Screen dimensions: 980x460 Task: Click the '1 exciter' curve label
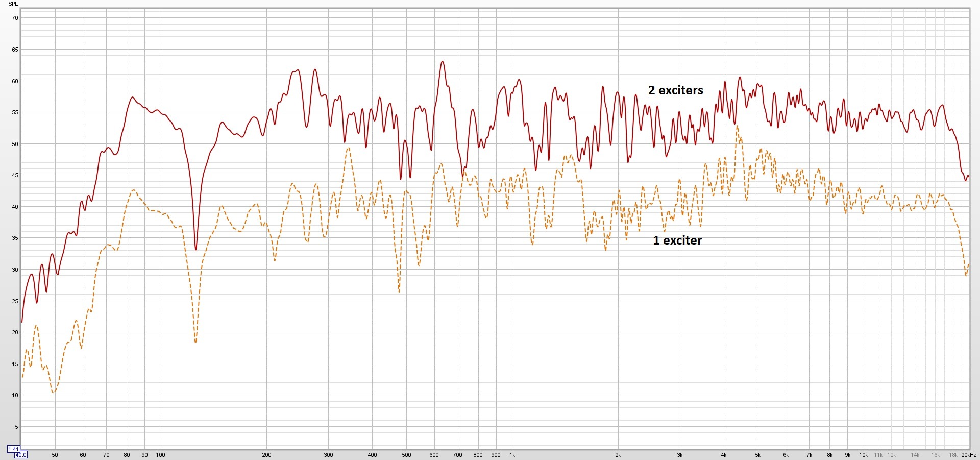(677, 240)
